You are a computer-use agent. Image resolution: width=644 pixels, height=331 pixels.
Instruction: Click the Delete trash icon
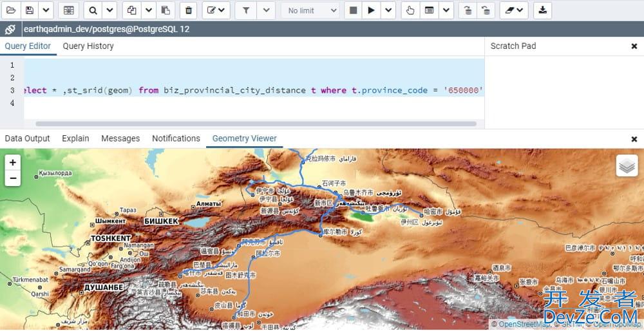pos(188,10)
